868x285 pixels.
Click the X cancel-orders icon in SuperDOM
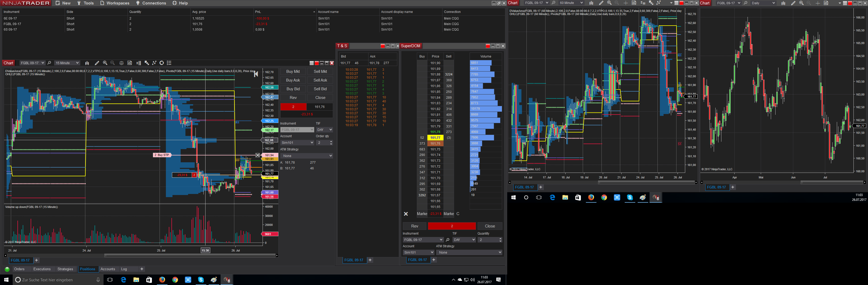(x=406, y=214)
